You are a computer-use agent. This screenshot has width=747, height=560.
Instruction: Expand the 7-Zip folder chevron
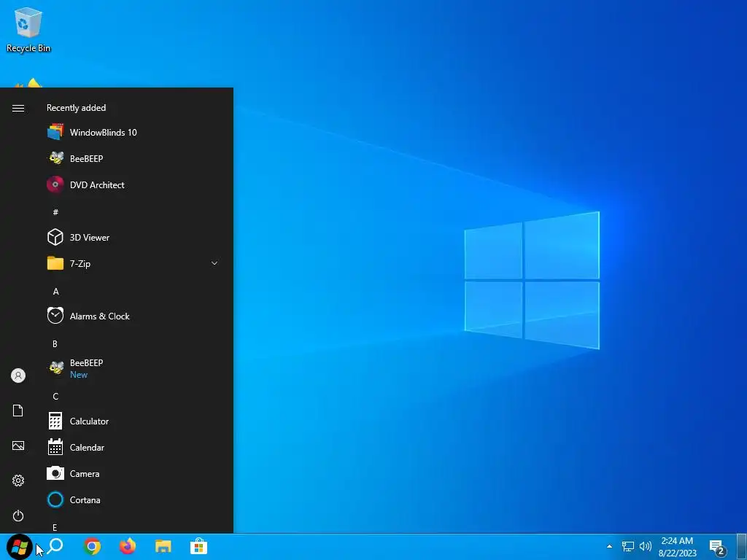point(214,263)
